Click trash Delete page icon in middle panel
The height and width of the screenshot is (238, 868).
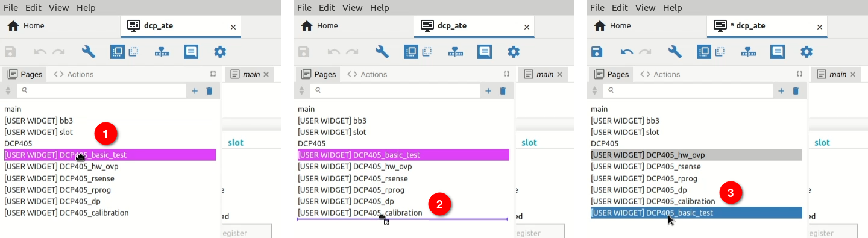502,91
